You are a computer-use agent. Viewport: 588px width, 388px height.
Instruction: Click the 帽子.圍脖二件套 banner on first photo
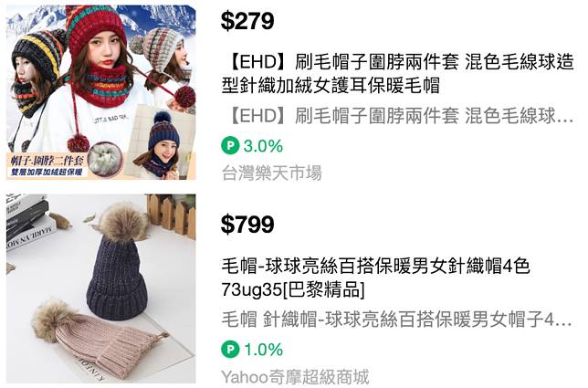coord(47,165)
